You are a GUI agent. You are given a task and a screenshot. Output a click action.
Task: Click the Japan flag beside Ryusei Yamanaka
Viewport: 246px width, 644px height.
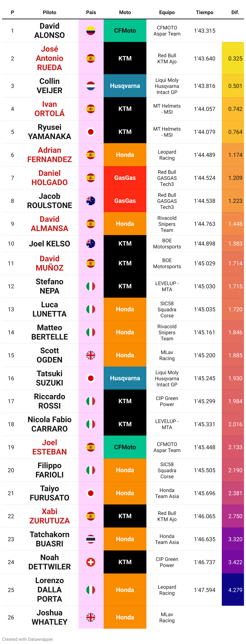[91, 132]
